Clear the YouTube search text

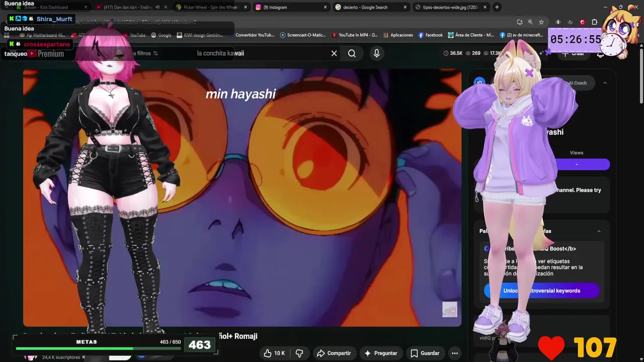pos(334,53)
